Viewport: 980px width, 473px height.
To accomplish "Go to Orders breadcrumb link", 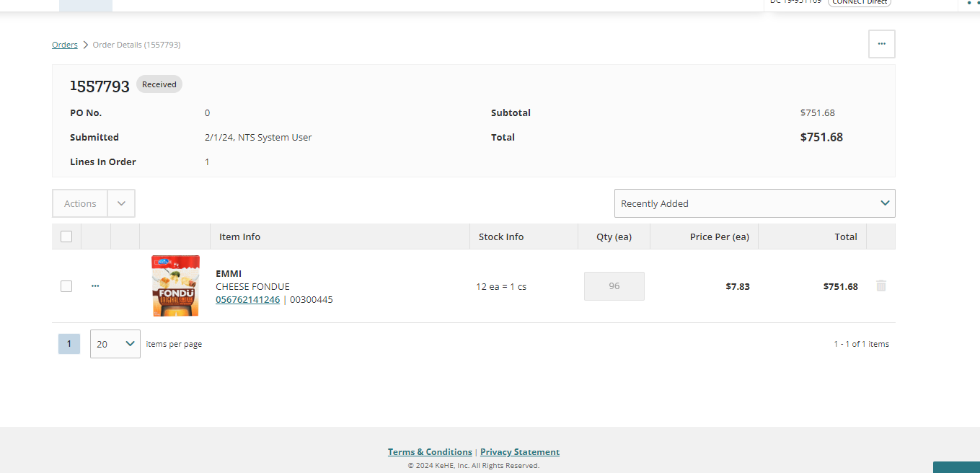I will coord(65,45).
